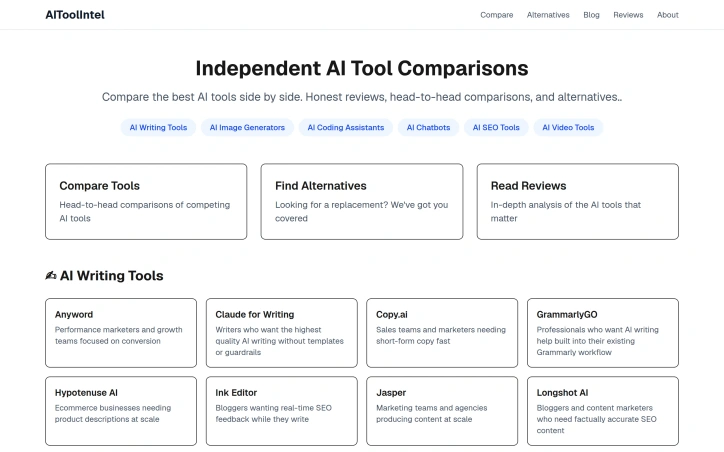Open the AI Video Tools pill
This screenshot has height=452, width=724.
click(x=568, y=127)
